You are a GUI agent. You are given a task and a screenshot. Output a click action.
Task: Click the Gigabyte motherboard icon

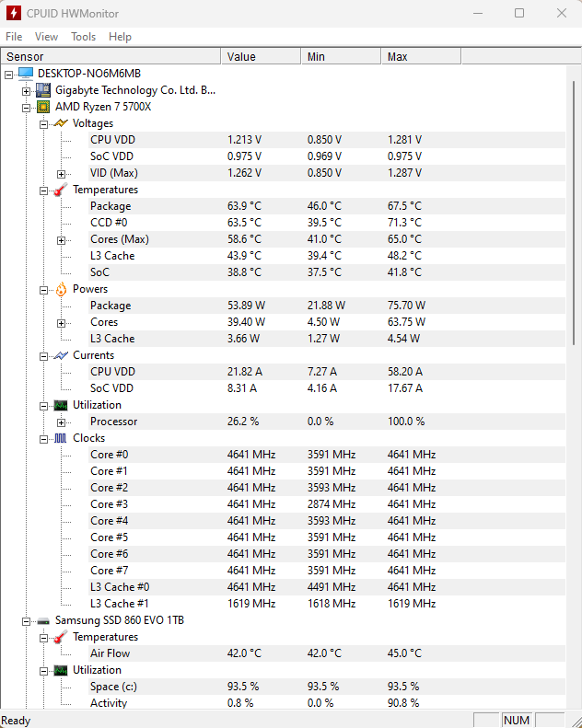[43, 90]
